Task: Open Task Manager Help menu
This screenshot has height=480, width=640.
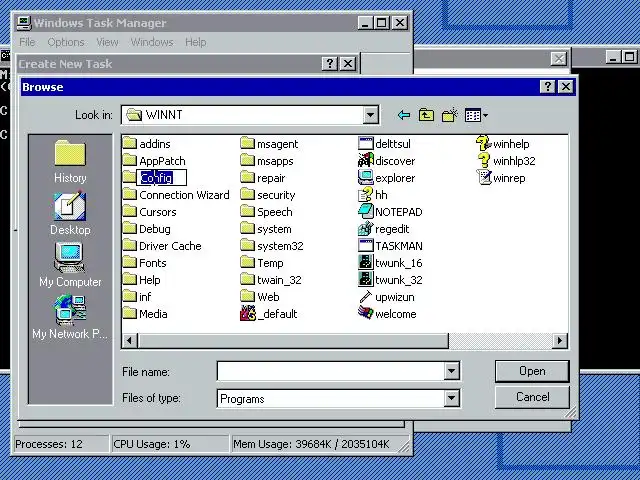Action: point(195,42)
